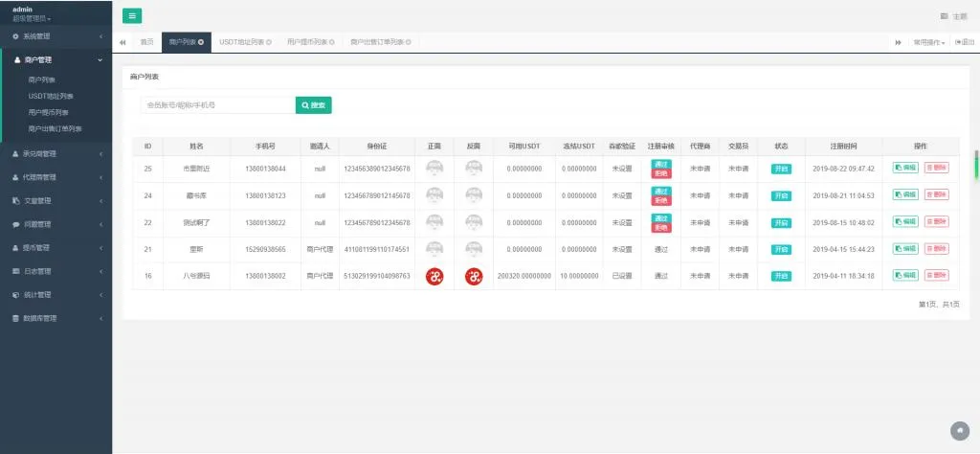Screen dimensions: 980x454
Task: Expand the 系统管理 sidebar menu
Action: click(56, 36)
